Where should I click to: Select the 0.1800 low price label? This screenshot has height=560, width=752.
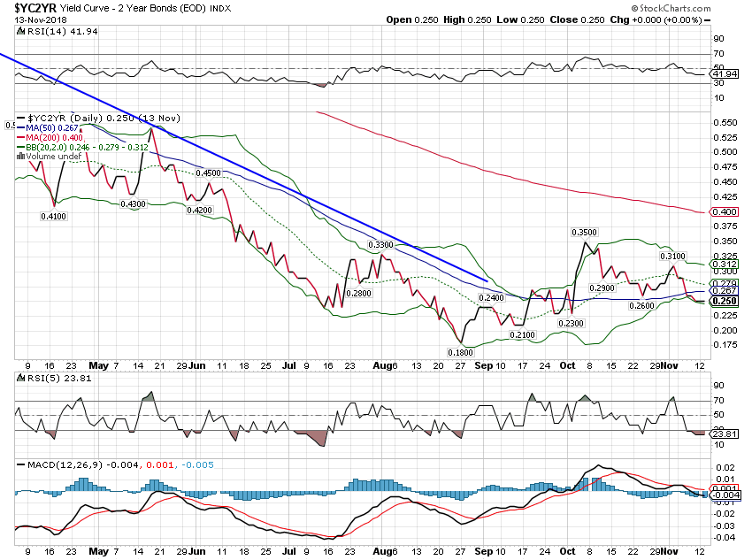462,352
